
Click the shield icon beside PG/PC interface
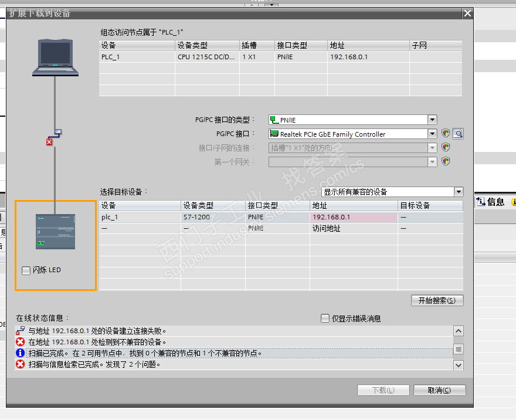coord(446,133)
